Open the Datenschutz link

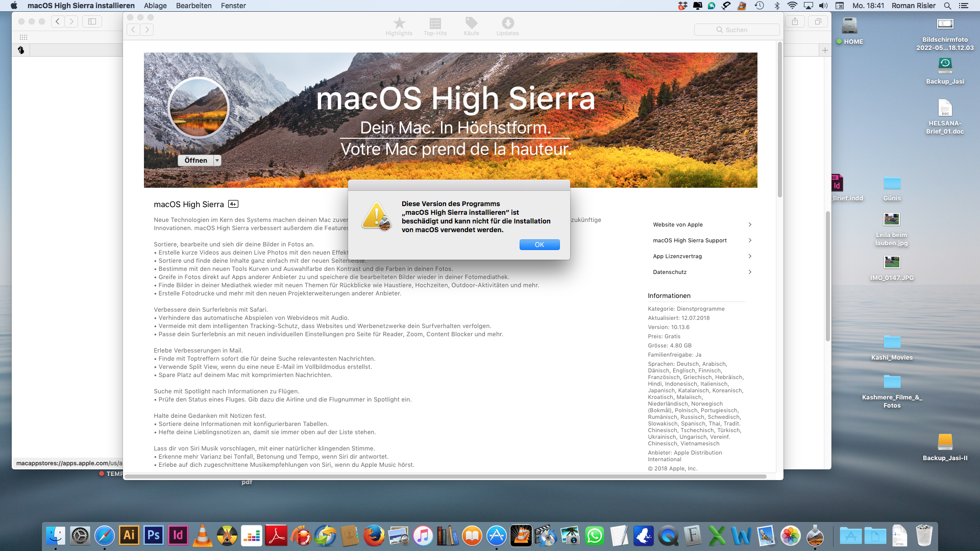click(x=670, y=272)
